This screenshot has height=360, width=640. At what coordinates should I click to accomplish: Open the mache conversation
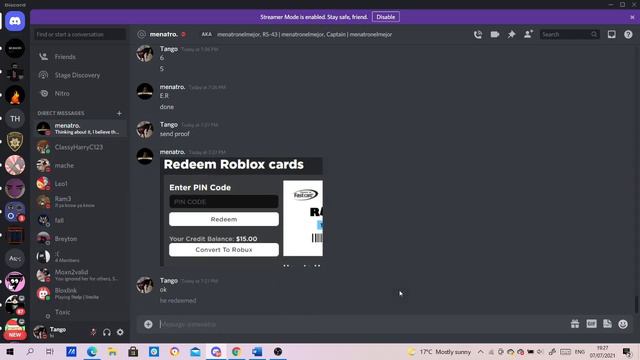(80, 165)
